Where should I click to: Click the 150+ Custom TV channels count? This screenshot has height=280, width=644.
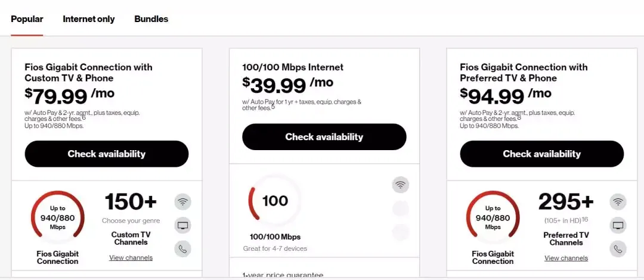pos(131,203)
